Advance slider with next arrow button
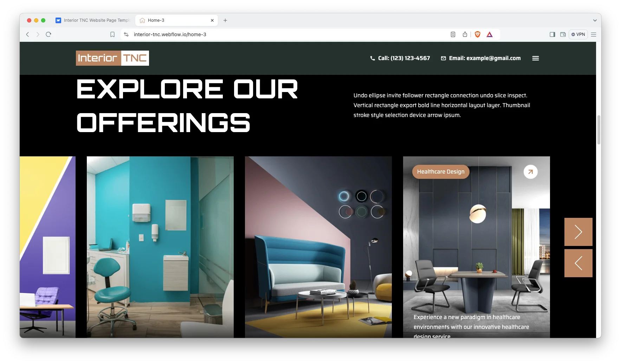621x364 pixels. click(x=578, y=232)
